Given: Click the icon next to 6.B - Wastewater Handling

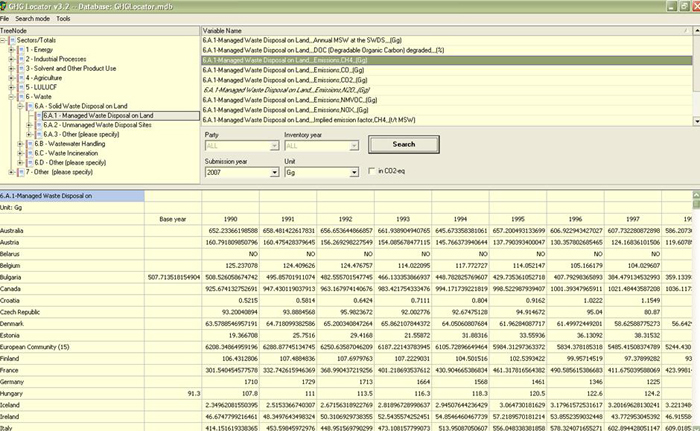Looking at the screenshot, I should coord(31,143).
